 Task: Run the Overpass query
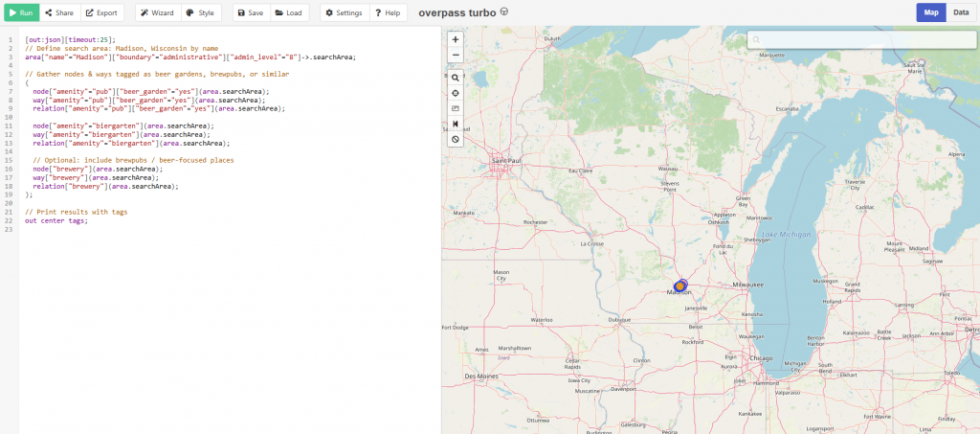point(20,13)
